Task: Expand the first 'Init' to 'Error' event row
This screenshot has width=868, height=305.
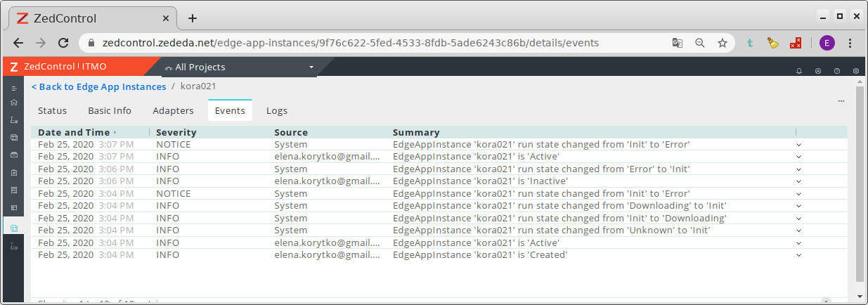Action: (798, 145)
